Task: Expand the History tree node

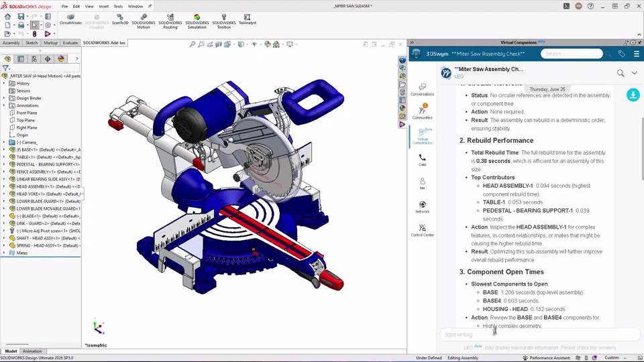Action: click(4, 83)
